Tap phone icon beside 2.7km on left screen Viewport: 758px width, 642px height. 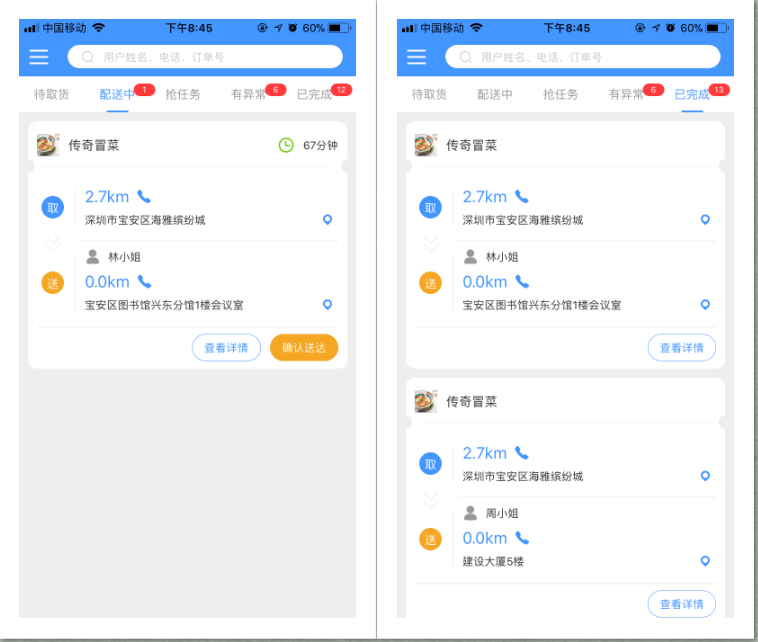[x=144, y=197]
